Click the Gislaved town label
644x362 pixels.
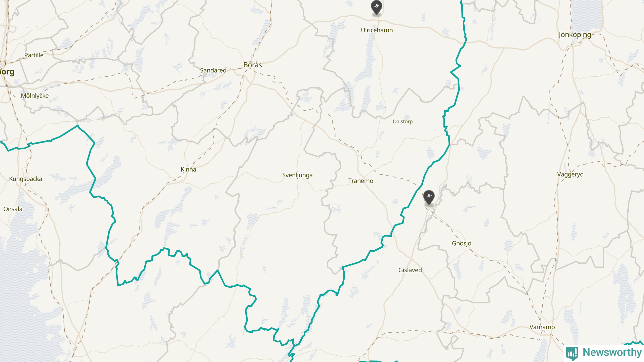click(x=410, y=270)
